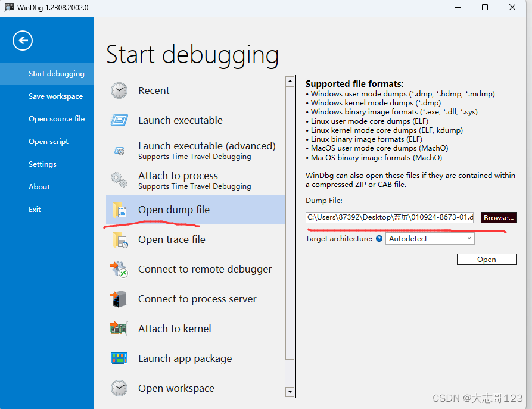The height and width of the screenshot is (409, 532).
Task: Open the Settings page
Action: [x=47, y=164]
